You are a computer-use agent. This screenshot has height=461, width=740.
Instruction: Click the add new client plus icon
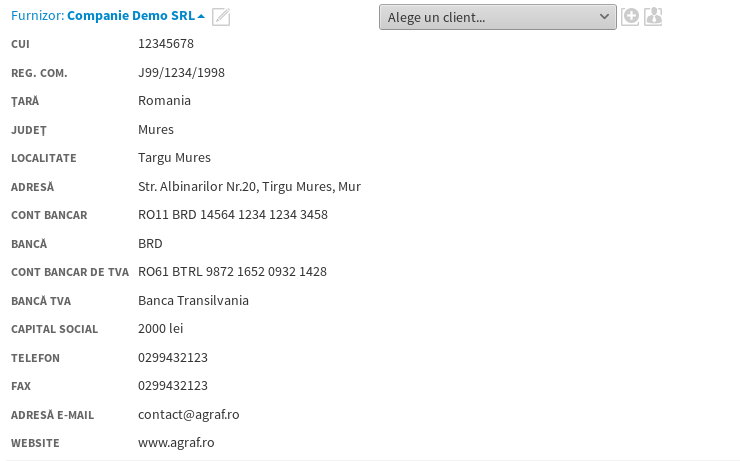[x=630, y=16]
